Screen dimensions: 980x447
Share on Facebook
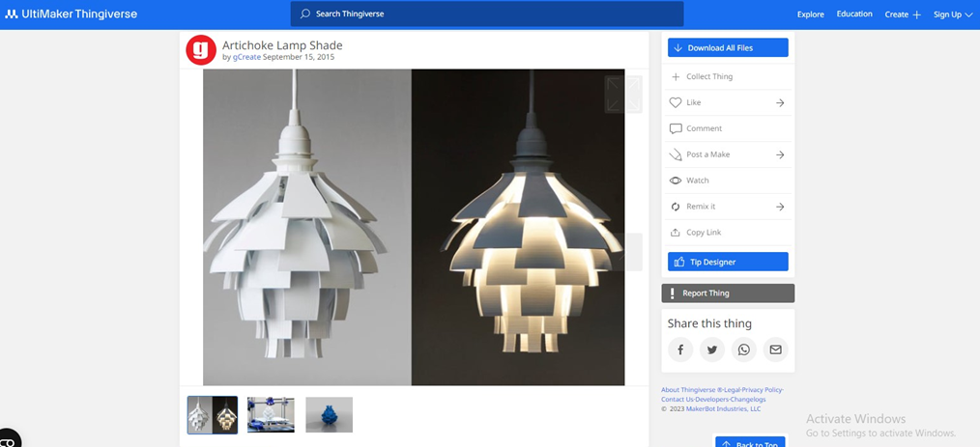coord(680,349)
